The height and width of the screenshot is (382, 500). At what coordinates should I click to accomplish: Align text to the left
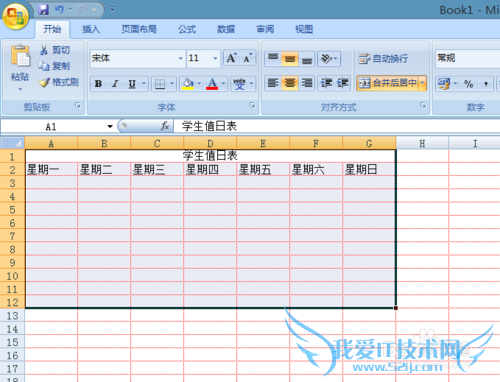[273, 83]
